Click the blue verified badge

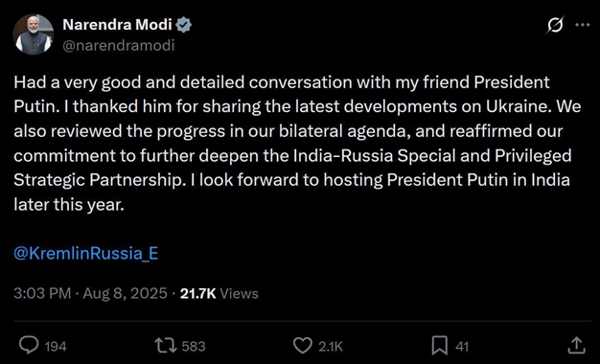(184, 25)
